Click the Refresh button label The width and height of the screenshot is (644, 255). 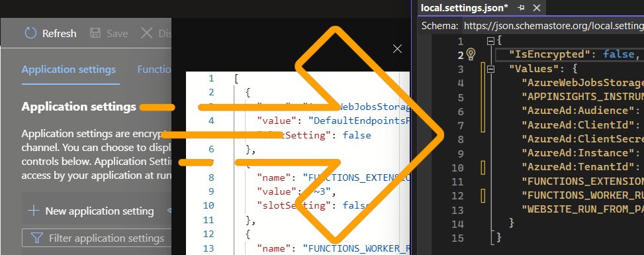(x=60, y=34)
